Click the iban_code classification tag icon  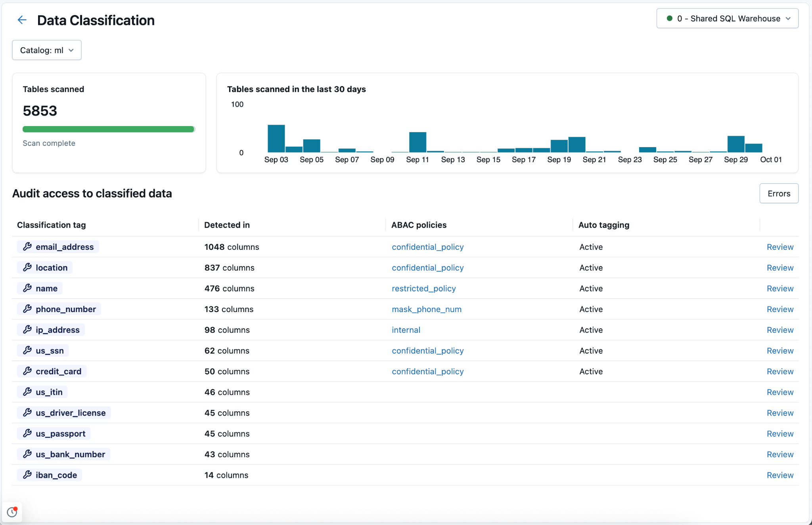click(27, 475)
